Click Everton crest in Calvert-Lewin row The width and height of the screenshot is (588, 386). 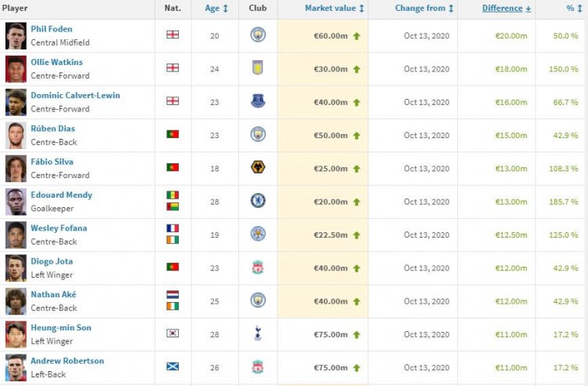[258, 101]
